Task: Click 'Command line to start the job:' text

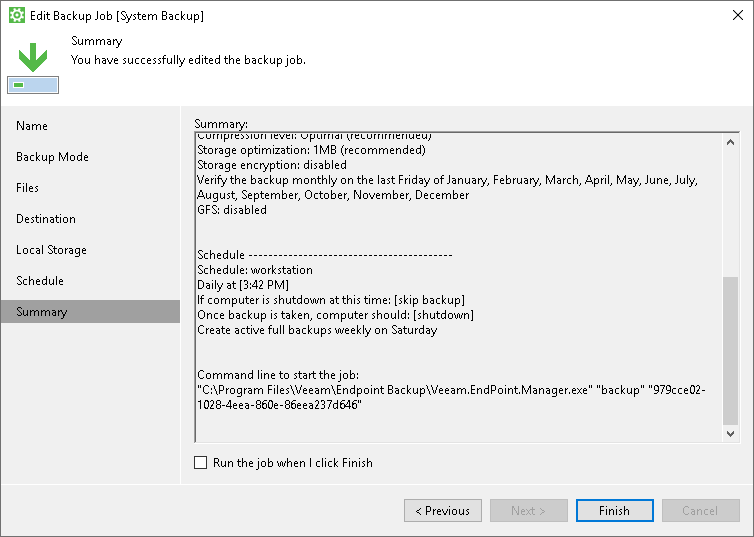Action: click(x=278, y=375)
